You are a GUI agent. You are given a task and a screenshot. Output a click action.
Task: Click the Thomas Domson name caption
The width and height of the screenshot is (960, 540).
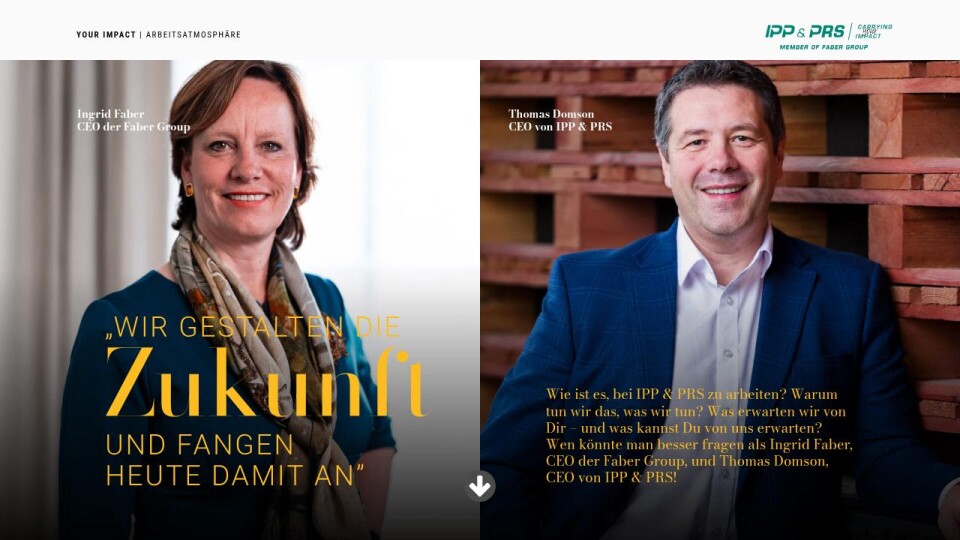coord(551,114)
